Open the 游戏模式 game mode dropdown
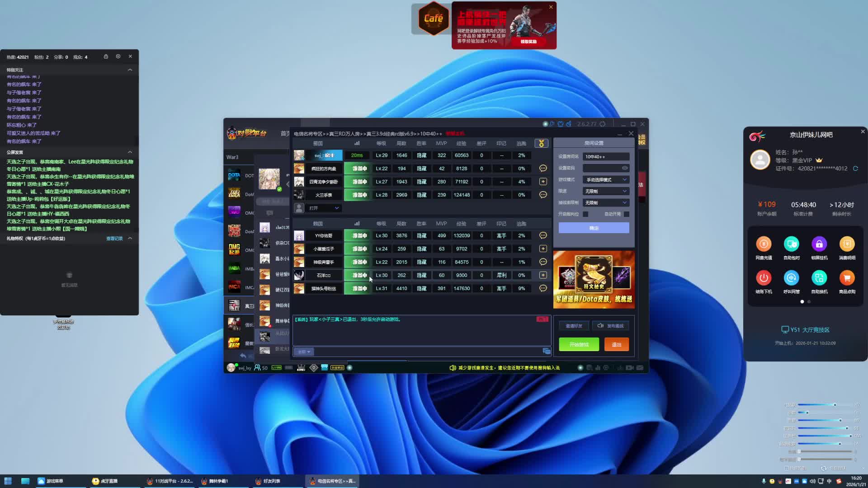The height and width of the screenshot is (488, 868). pyautogui.click(x=606, y=180)
